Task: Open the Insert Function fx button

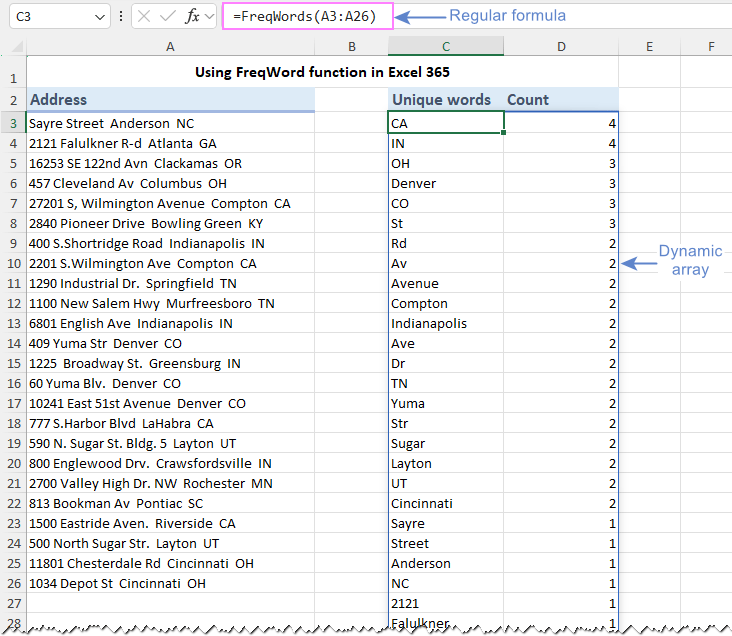Action: click(192, 17)
